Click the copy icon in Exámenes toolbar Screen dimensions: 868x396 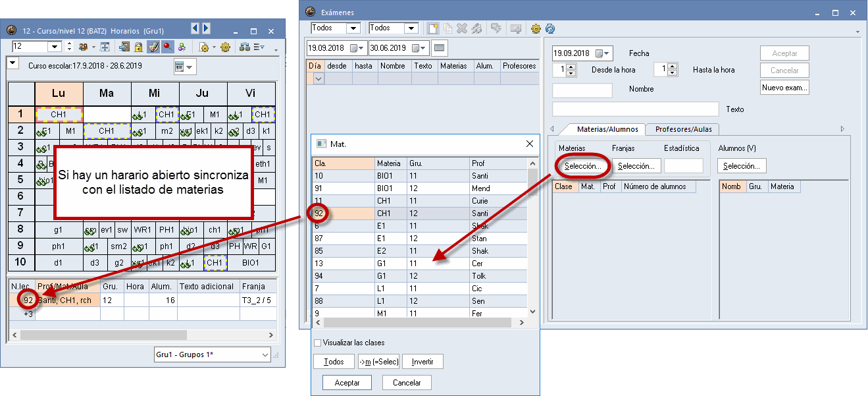point(447,28)
